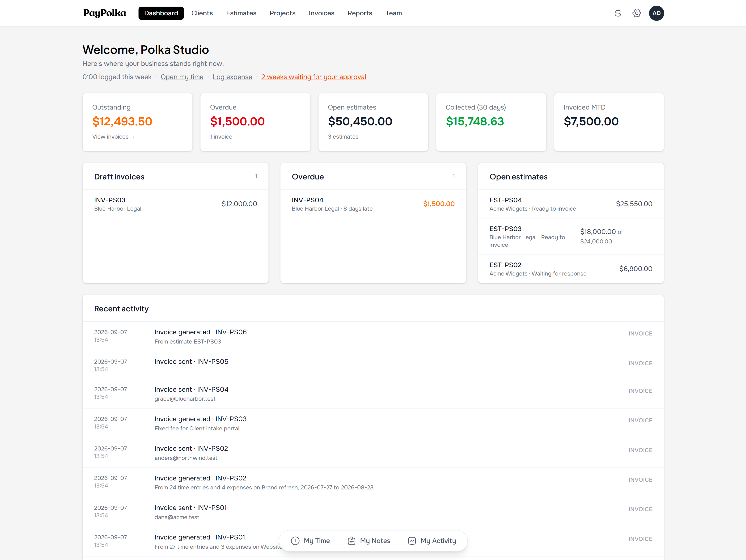This screenshot has height=560, width=746.
Task: Go to the Clients section
Action: (202, 13)
